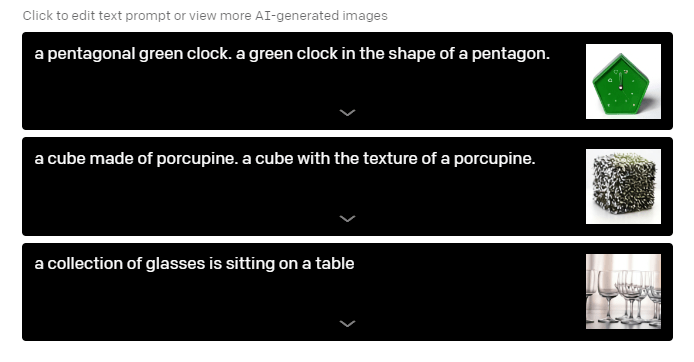
Task: Expand the pentagonal green clock prompt chevron
Action: click(x=347, y=113)
